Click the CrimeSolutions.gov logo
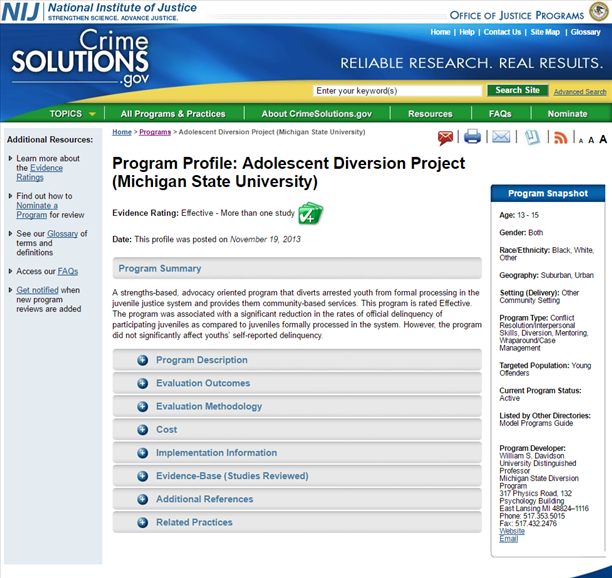This screenshot has width=612, height=578. [x=80, y=57]
